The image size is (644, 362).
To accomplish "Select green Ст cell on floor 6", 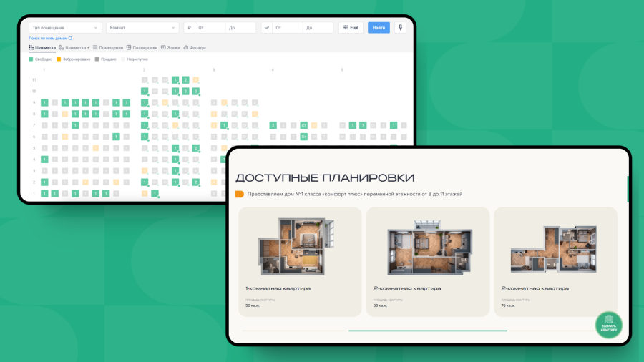I will 304,137.
